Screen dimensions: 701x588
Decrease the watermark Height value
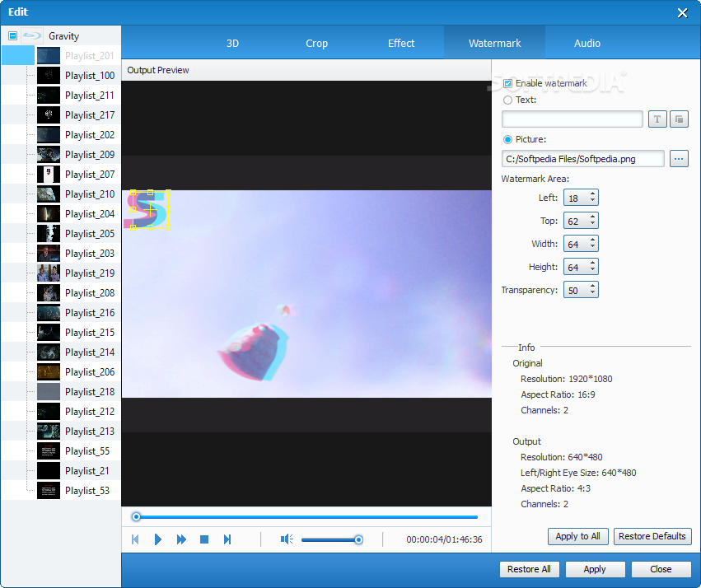click(593, 270)
